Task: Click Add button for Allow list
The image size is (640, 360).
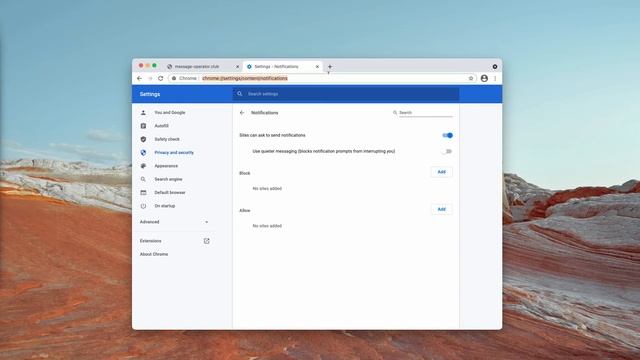Action: [x=442, y=209]
